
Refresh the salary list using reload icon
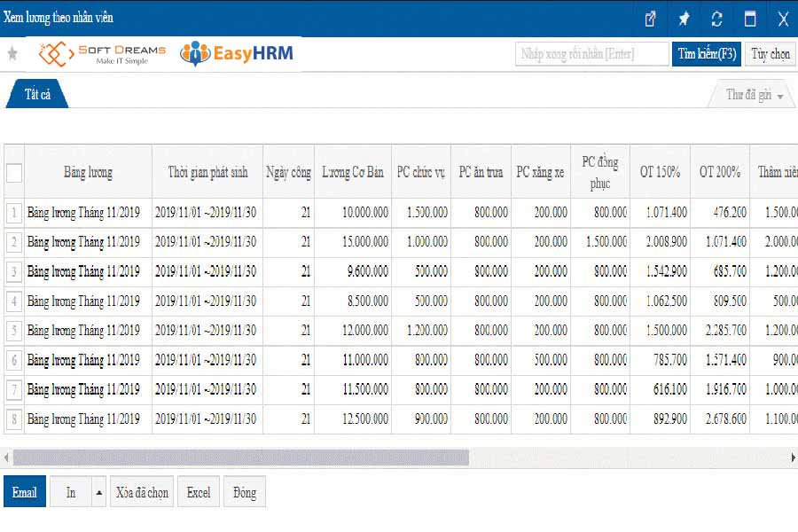716,19
